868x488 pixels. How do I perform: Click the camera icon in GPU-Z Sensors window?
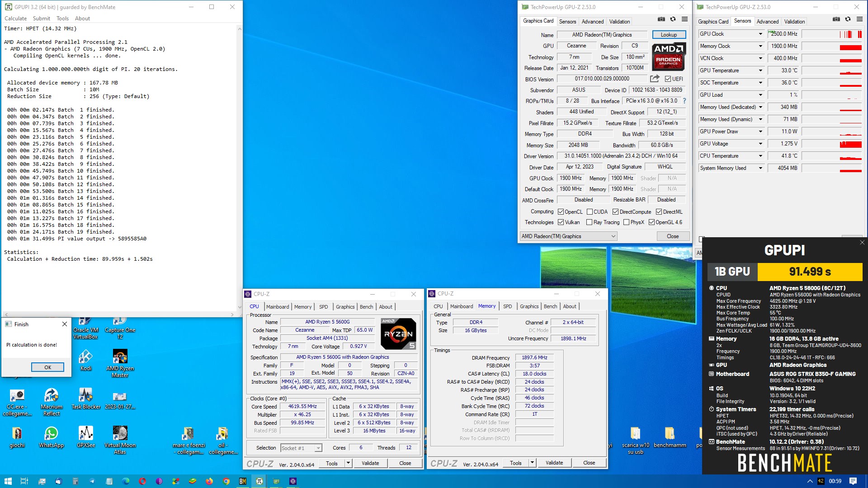836,19
